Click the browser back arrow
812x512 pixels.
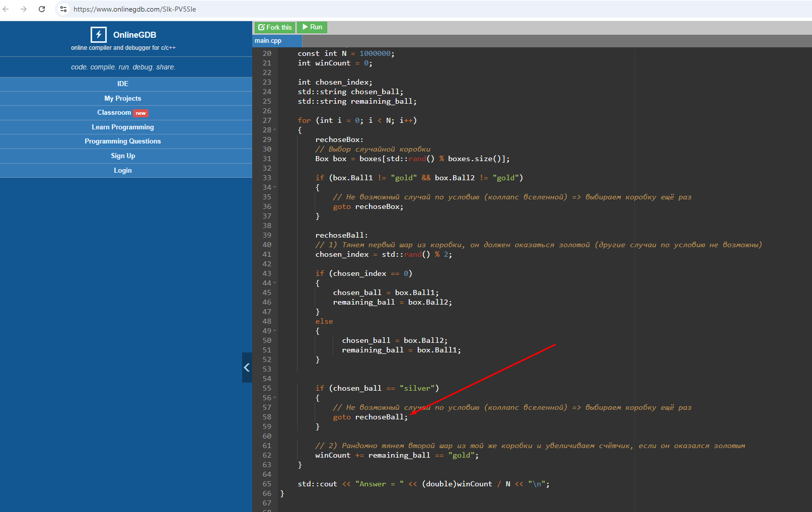6,9
